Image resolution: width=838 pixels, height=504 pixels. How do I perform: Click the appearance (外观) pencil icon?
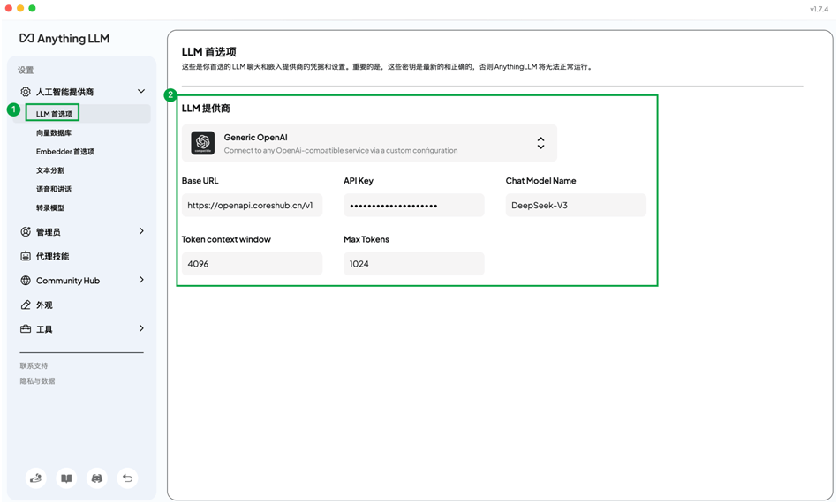tap(25, 305)
